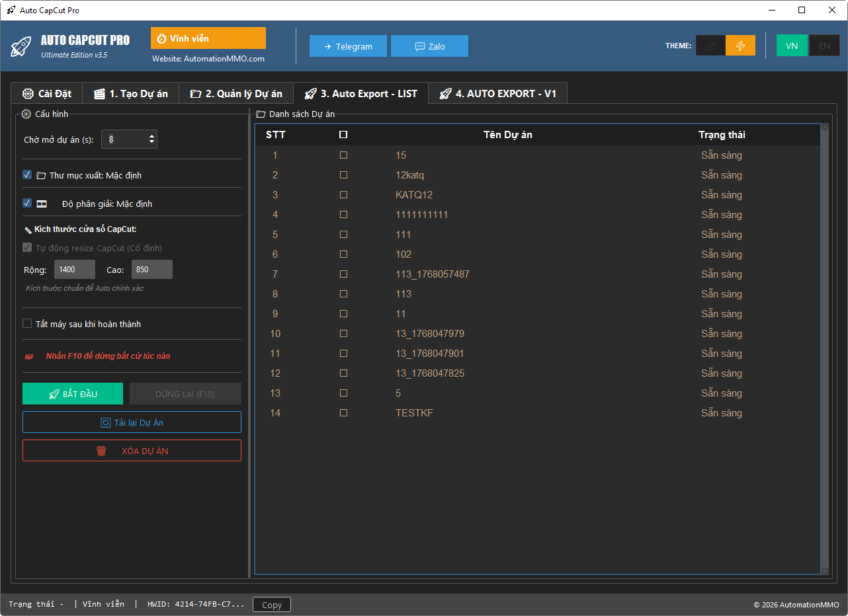The image size is (848, 616).
Task: Click the folder icon beside Thư mục xuất
Action: tap(41, 176)
